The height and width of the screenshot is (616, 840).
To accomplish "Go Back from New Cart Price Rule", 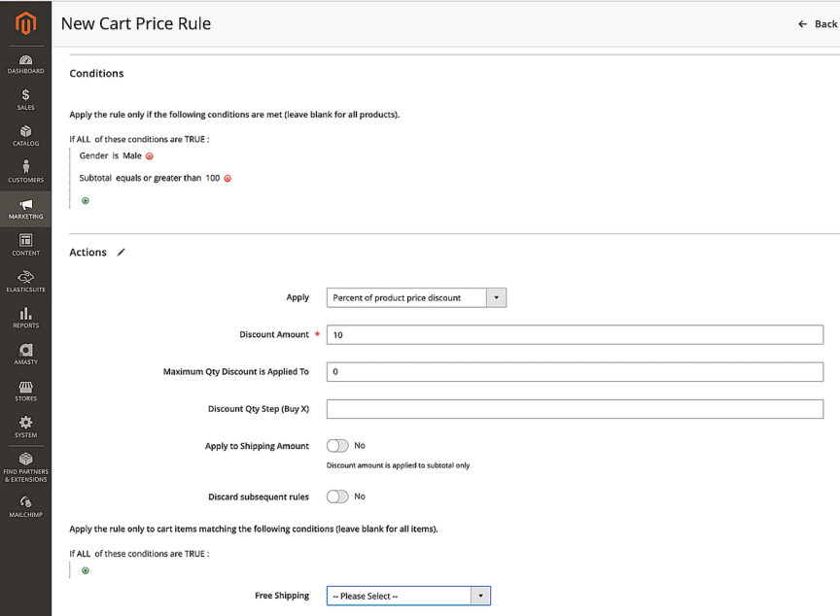I will pos(817,23).
